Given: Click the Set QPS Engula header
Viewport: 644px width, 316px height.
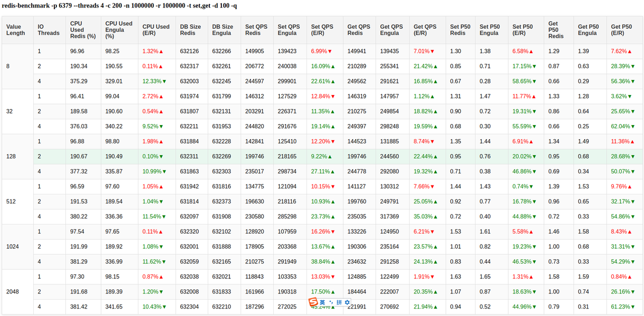Looking at the screenshot, I should pyautogui.click(x=289, y=30).
